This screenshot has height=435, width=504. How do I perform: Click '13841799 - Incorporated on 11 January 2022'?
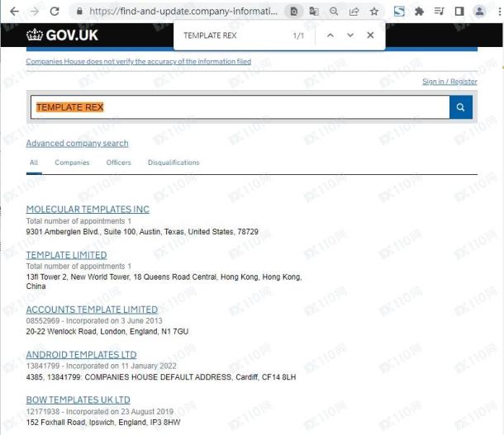click(x=102, y=366)
